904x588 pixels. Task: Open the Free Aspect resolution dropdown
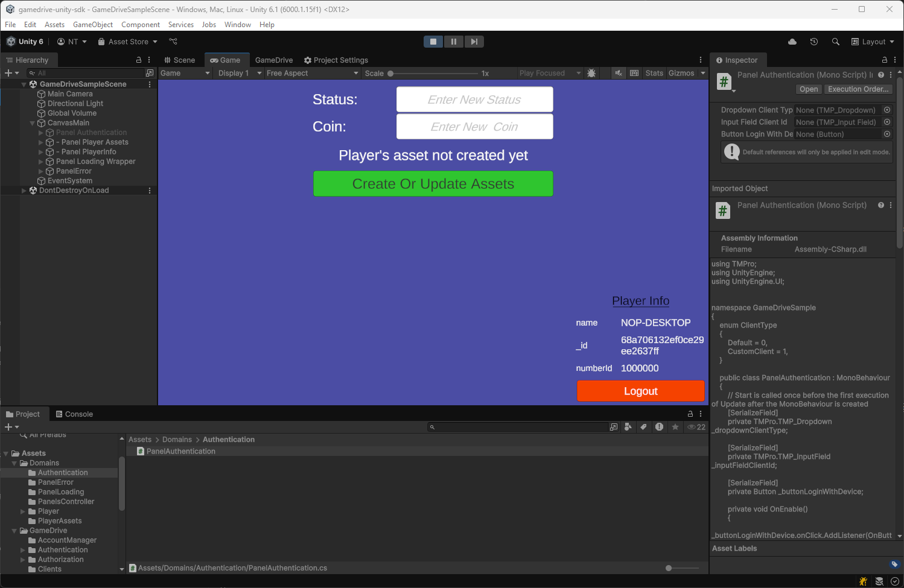coord(311,72)
